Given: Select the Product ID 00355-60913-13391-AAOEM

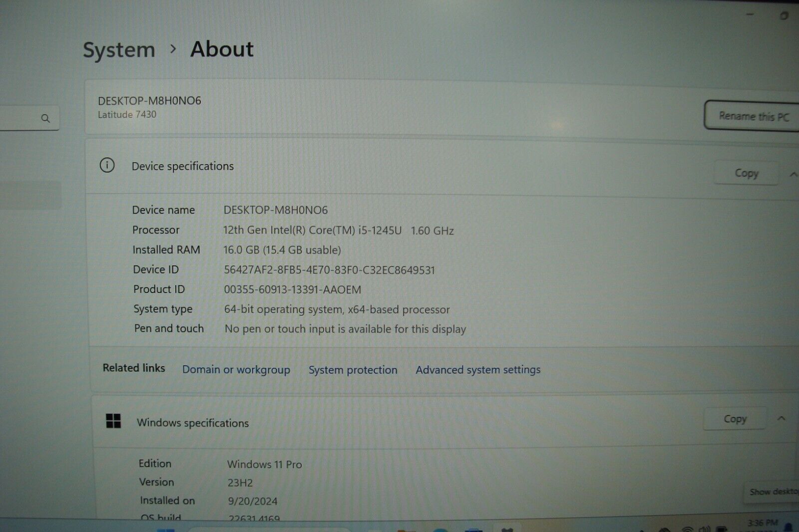Looking at the screenshot, I should (293, 289).
